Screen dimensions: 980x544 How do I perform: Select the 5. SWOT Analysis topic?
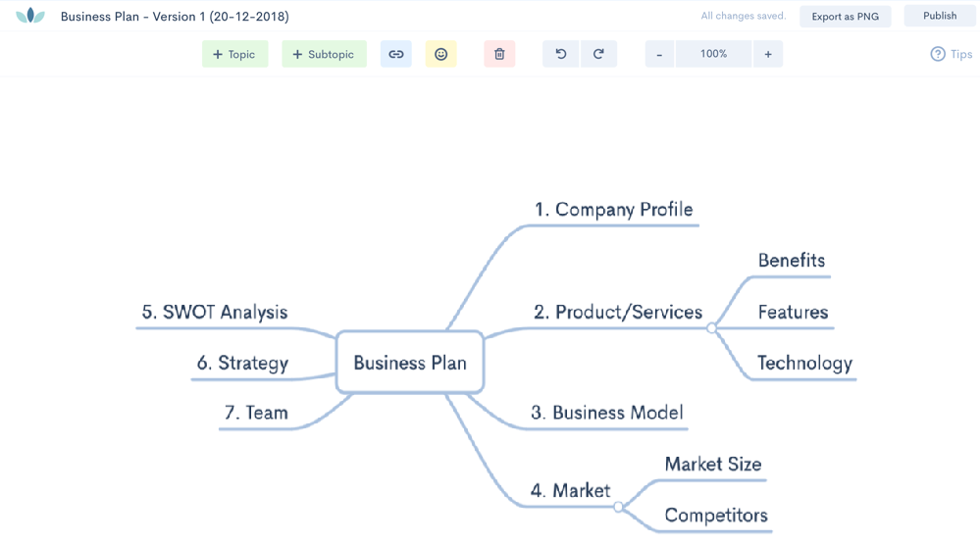coord(215,313)
